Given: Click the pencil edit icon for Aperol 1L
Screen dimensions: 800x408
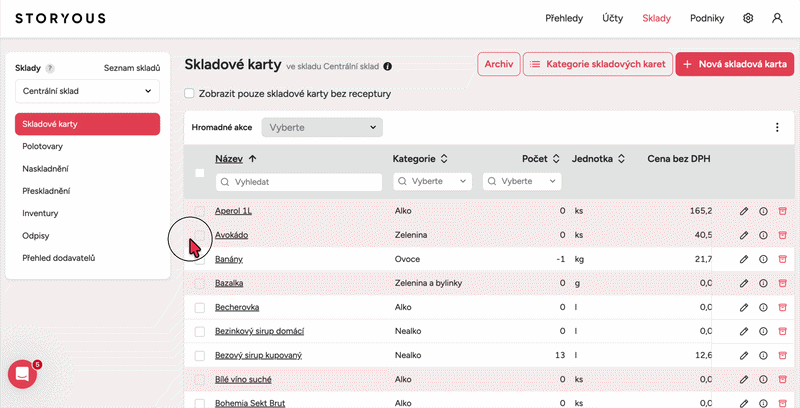Looking at the screenshot, I should 744,211.
